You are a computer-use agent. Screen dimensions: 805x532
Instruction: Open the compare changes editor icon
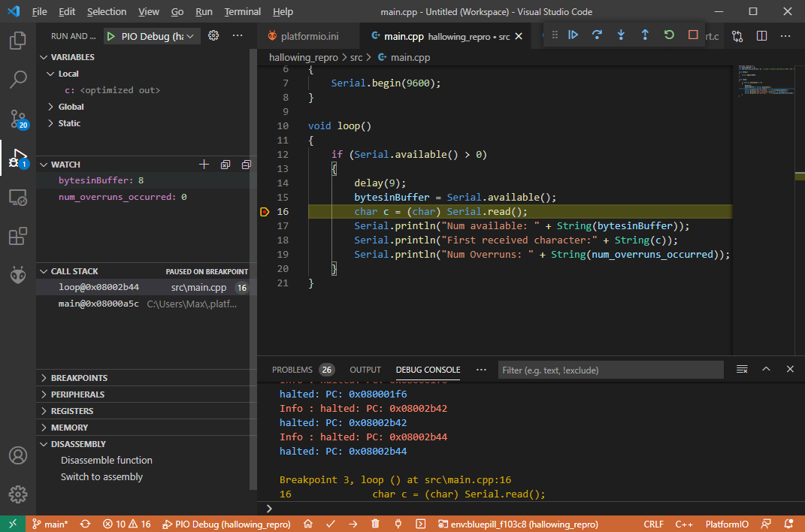pos(738,36)
